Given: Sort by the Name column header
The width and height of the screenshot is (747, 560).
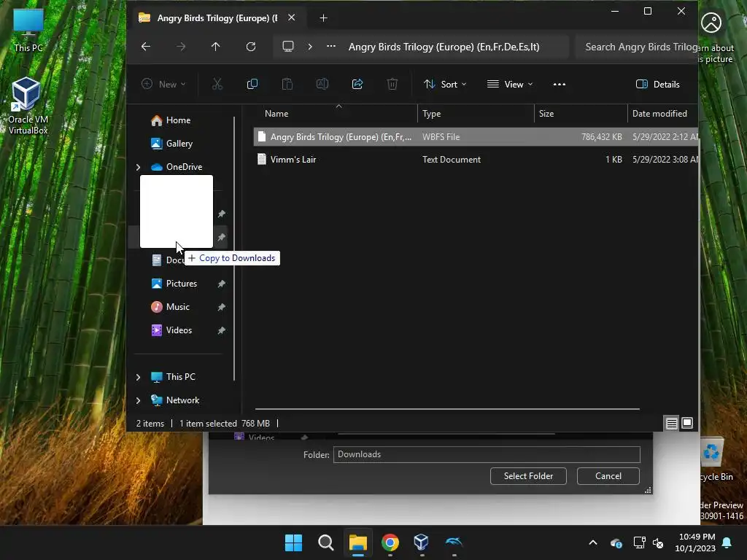Looking at the screenshot, I should [x=276, y=114].
